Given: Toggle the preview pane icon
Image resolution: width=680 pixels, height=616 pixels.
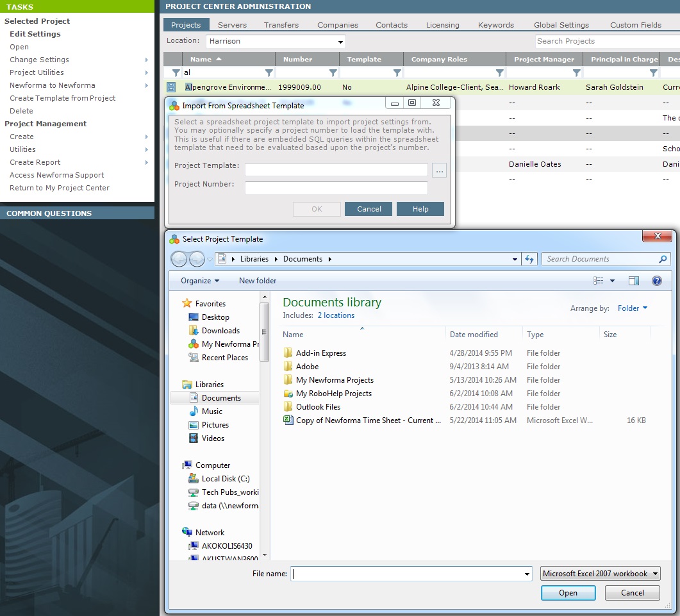Looking at the screenshot, I should click(634, 281).
